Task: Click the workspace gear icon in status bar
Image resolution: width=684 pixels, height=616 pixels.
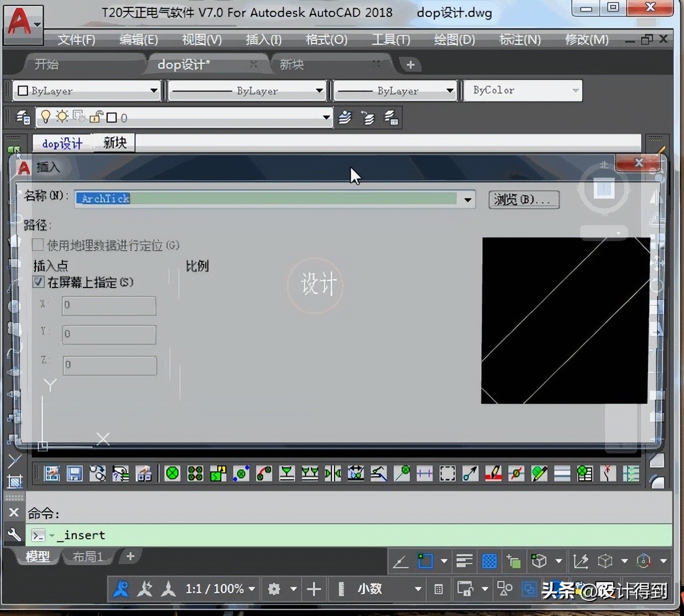Action: 274,589
